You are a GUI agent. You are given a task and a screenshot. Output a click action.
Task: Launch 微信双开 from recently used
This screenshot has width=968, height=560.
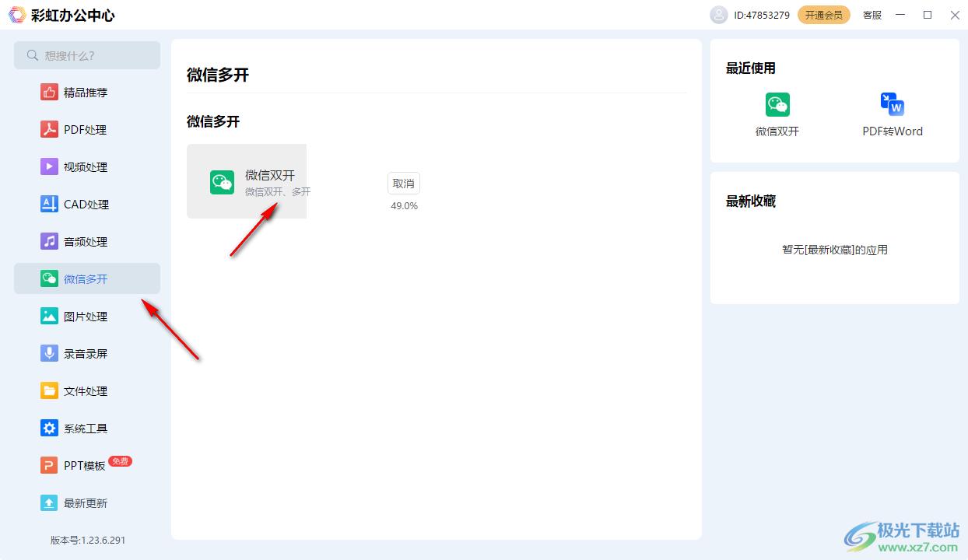pyautogui.click(x=777, y=114)
